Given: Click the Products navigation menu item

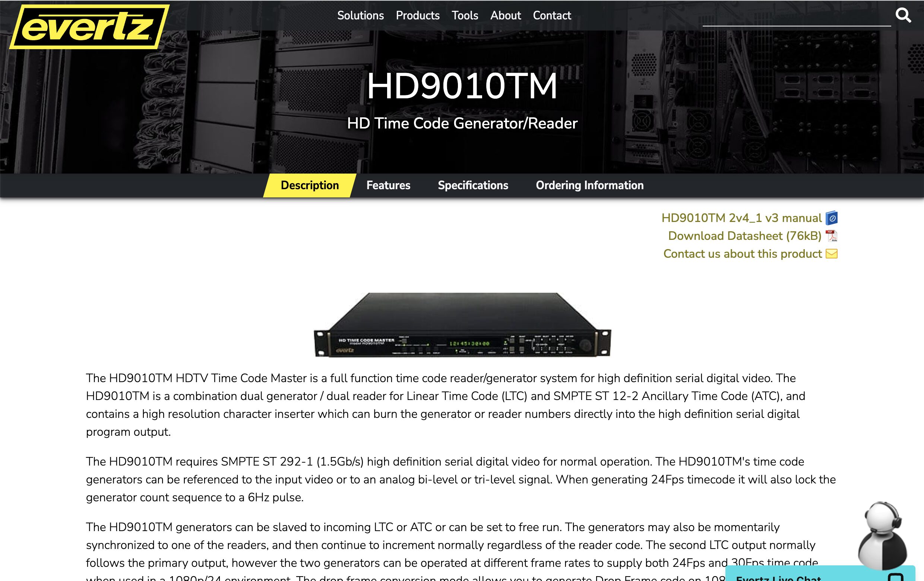Looking at the screenshot, I should click(x=417, y=15).
